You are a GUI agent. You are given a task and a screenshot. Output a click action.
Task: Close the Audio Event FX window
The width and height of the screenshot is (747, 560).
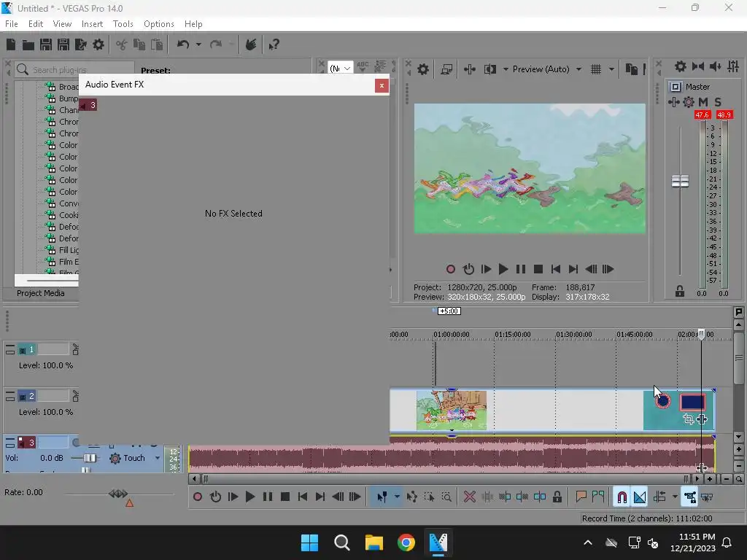382,86
